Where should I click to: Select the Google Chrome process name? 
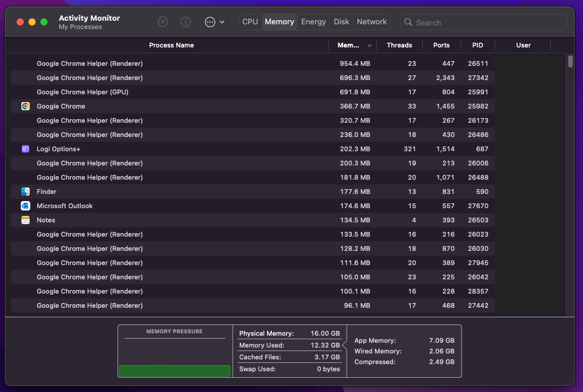(x=61, y=106)
